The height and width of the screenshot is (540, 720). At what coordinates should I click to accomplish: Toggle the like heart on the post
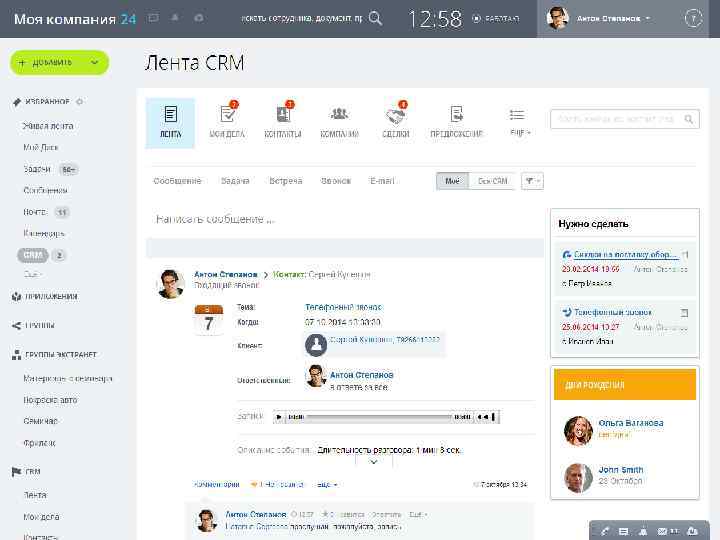[x=253, y=484]
